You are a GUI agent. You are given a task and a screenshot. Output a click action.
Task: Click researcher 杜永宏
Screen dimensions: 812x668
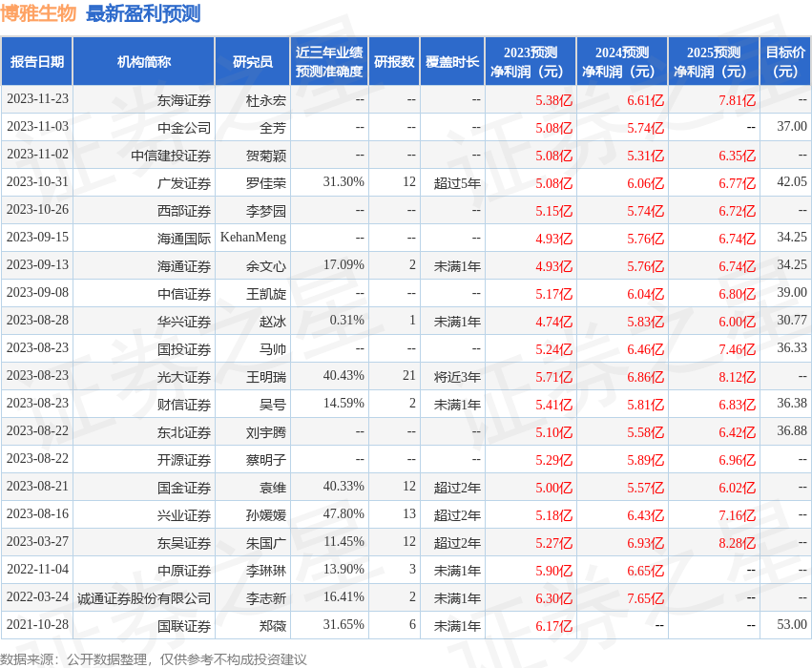coord(265,100)
